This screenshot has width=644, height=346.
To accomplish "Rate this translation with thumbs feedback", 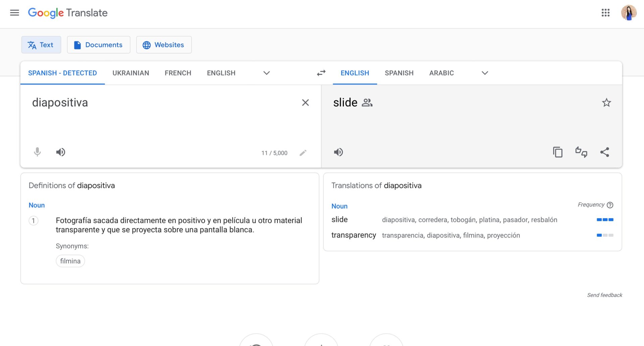I will pyautogui.click(x=581, y=152).
